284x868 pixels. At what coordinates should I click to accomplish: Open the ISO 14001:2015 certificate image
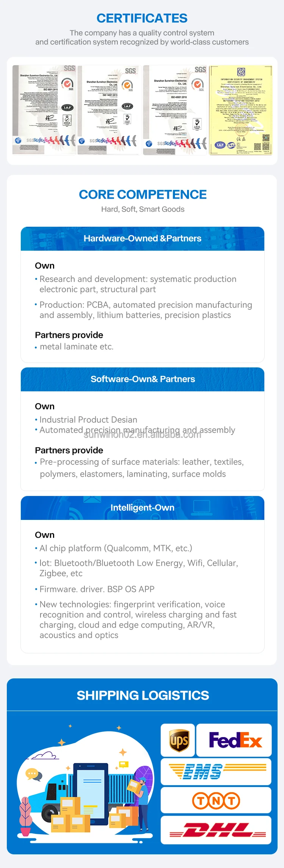(x=109, y=110)
